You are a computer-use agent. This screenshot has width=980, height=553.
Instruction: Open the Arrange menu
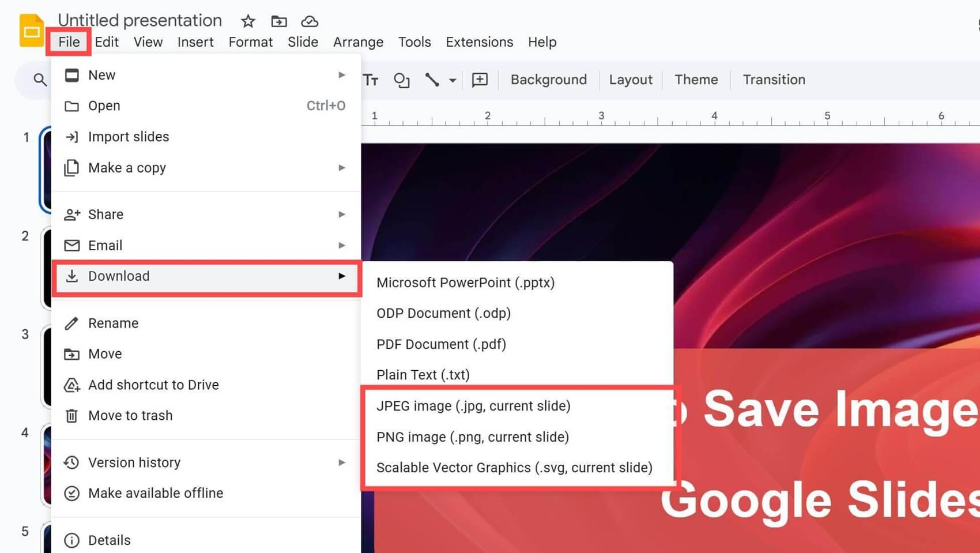358,42
